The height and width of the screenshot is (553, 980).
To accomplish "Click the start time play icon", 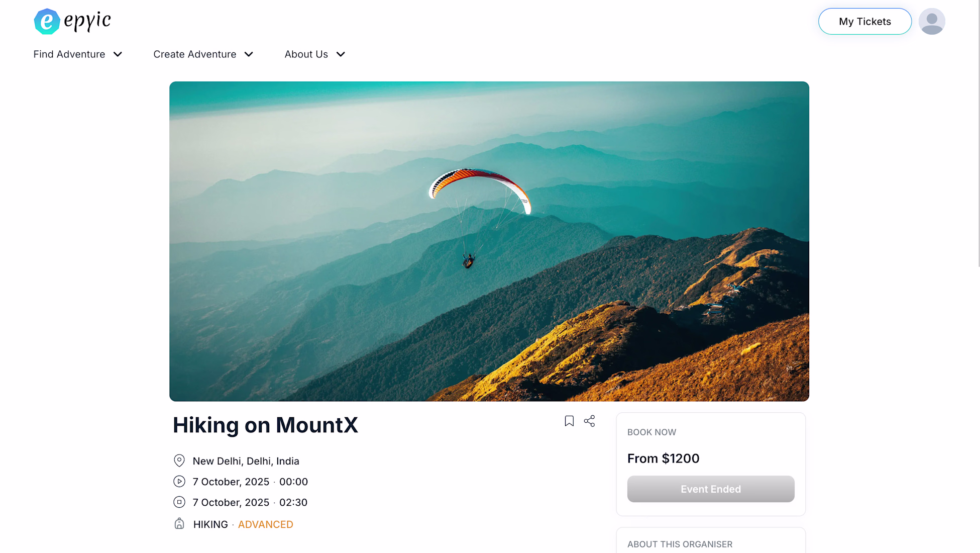I will [x=179, y=482].
